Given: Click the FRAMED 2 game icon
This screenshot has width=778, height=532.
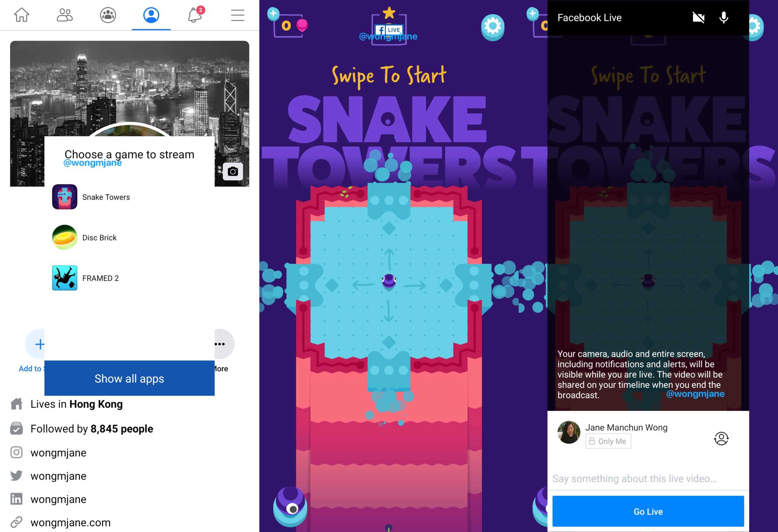Looking at the screenshot, I should tap(65, 278).
